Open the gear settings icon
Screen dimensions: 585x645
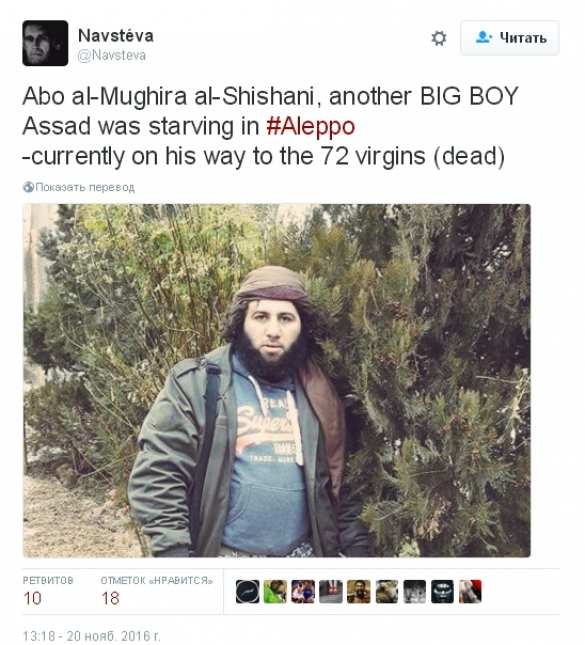[439, 38]
